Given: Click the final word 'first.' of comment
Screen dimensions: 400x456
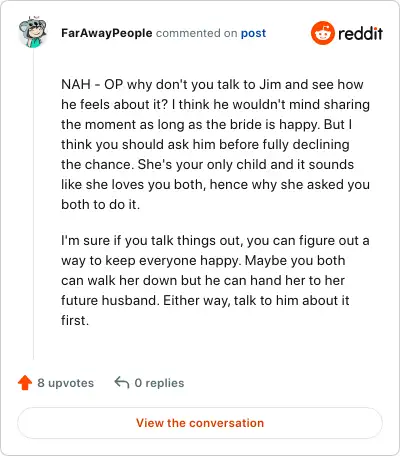Looking at the screenshot, I should tap(75, 320).
